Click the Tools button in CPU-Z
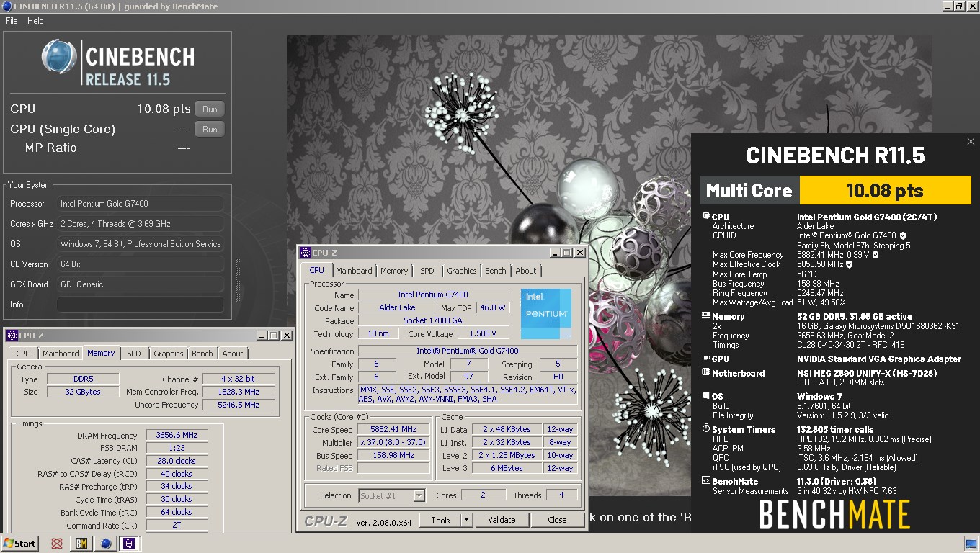Image resolution: width=980 pixels, height=553 pixels. click(440, 520)
